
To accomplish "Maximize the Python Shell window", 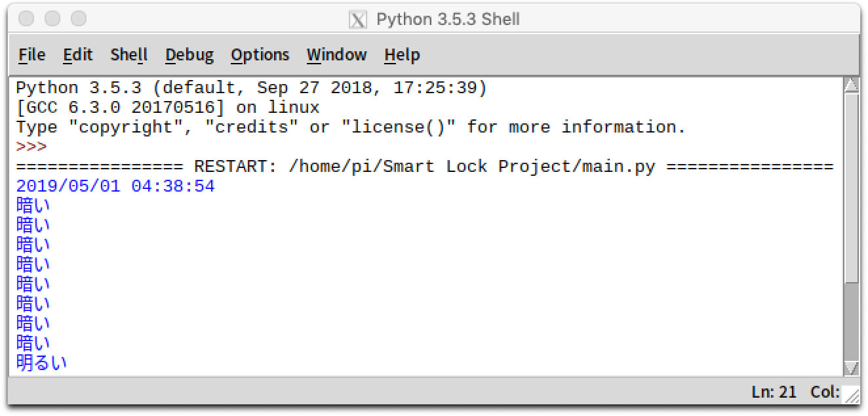I will (x=79, y=19).
